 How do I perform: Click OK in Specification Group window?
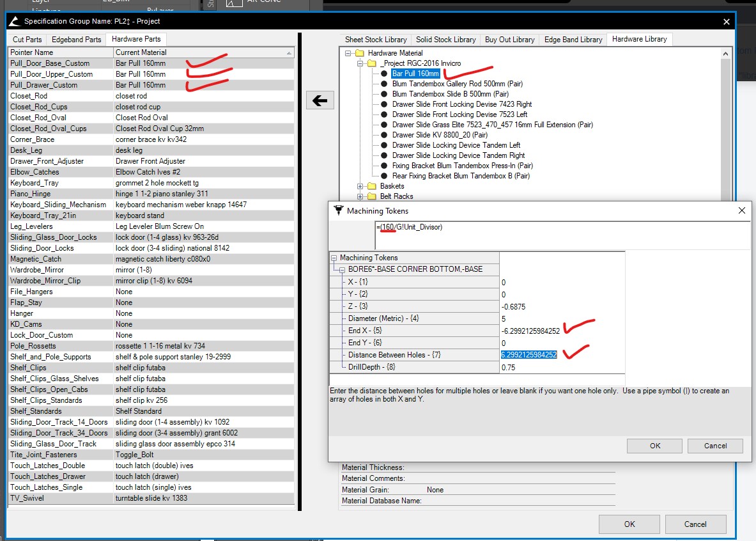click(x=629, y=524)
